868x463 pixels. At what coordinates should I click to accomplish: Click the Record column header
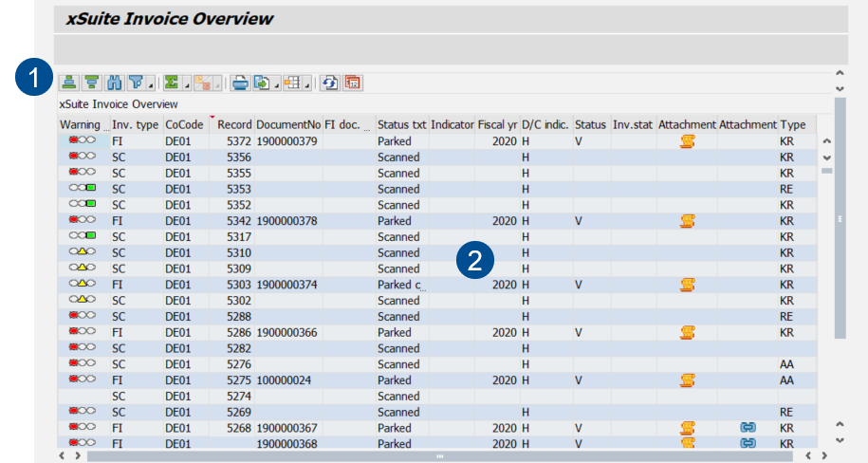click(x=233, y=124)
